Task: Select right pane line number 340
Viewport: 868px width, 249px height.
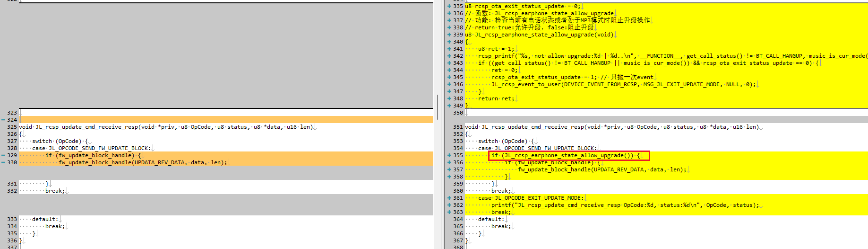Action: (458, 42)
